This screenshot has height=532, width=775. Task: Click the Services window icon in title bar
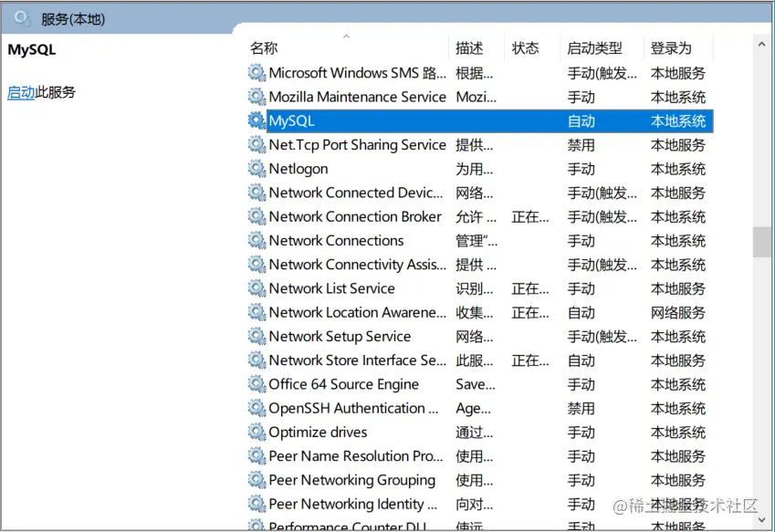(20, 16)
